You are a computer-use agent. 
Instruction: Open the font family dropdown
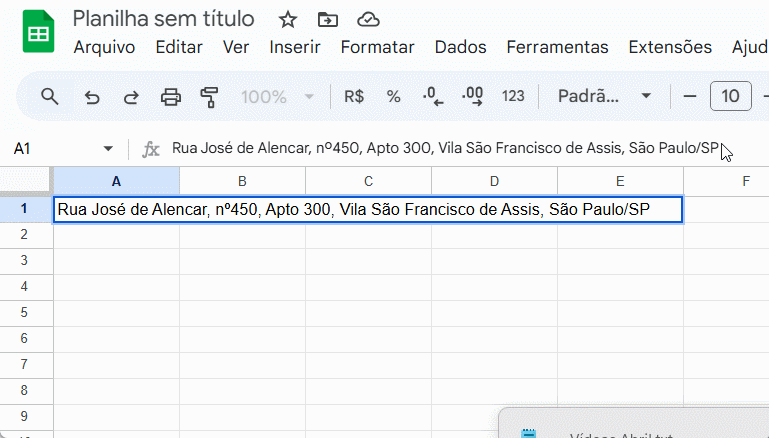(604, 96)
